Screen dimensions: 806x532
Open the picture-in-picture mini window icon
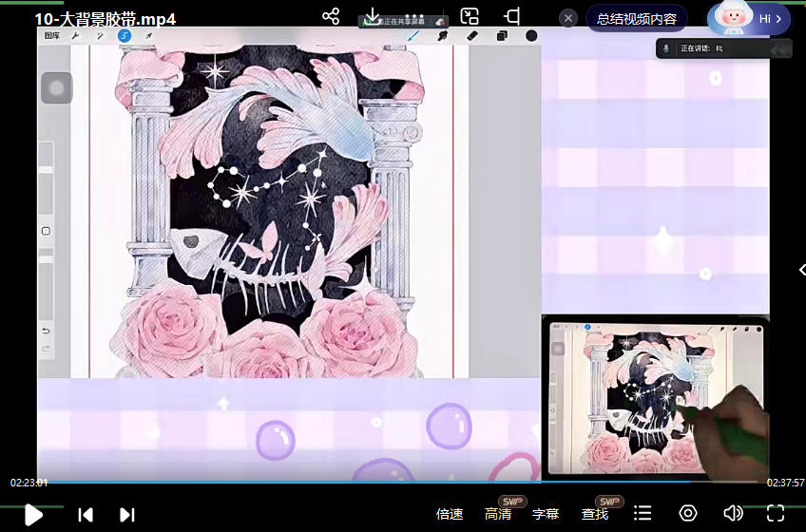[x=469, y=16]
